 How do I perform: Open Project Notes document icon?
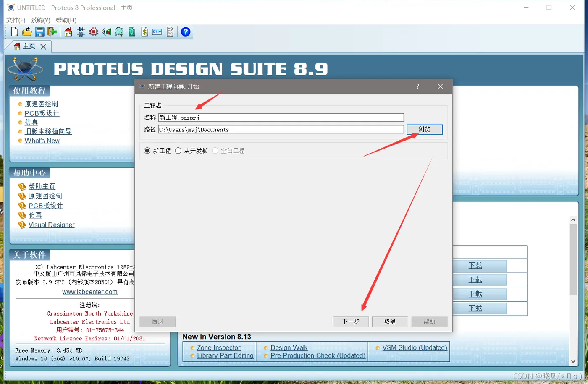170,32
